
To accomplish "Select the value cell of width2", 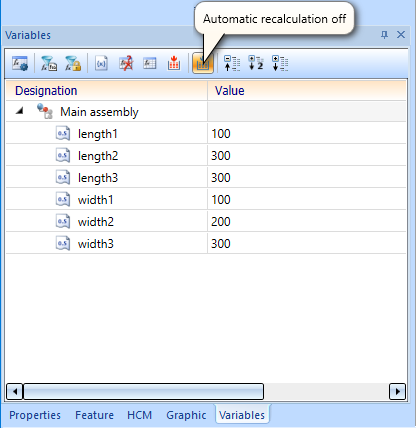I will tap(307, 221).
